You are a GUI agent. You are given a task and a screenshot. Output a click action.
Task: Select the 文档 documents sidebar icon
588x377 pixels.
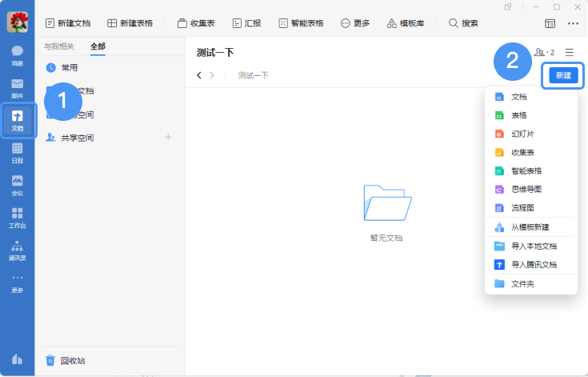18,121
